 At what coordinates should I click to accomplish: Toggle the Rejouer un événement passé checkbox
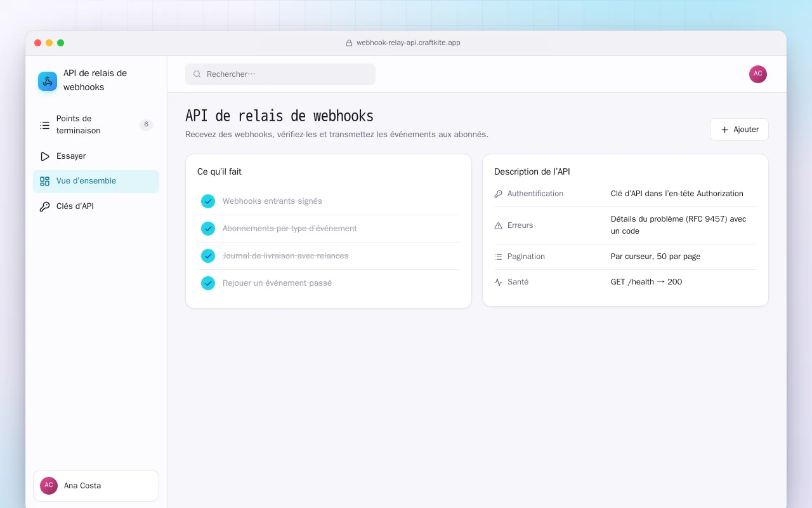[x=208, y=283]
